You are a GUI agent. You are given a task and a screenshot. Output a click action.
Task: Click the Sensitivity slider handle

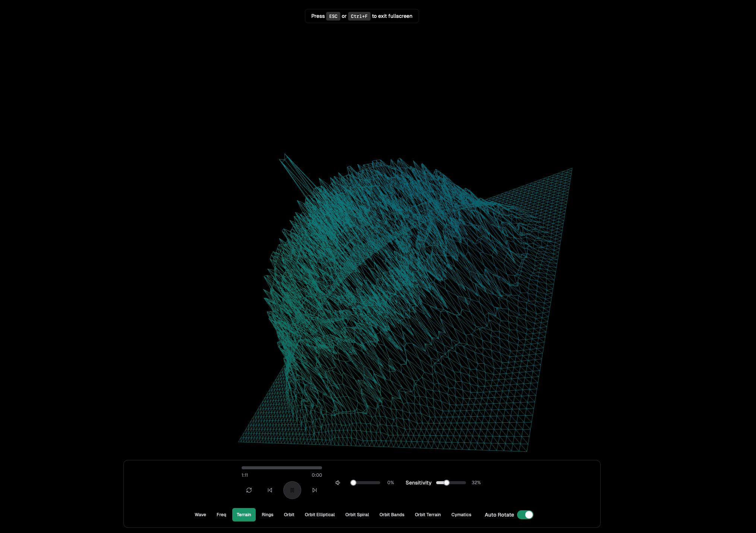click(447, 483)
